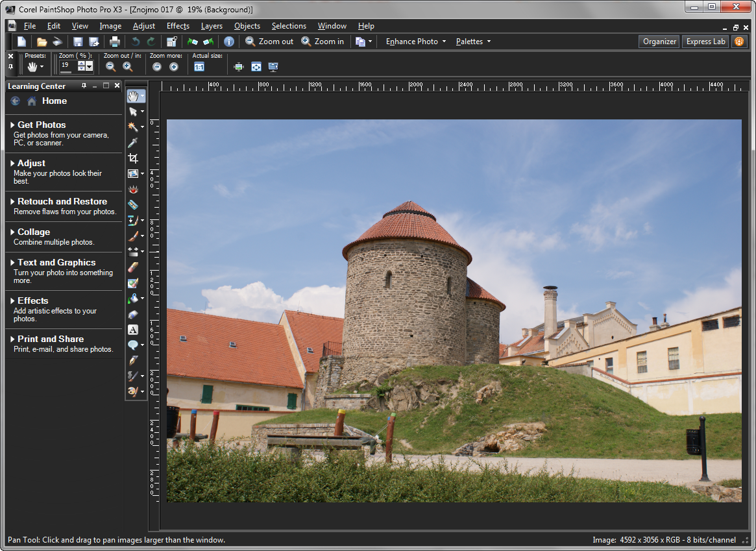Open the Palettes dropdown
This screenshot has width=756, height=551.
[x=473, y=41]
